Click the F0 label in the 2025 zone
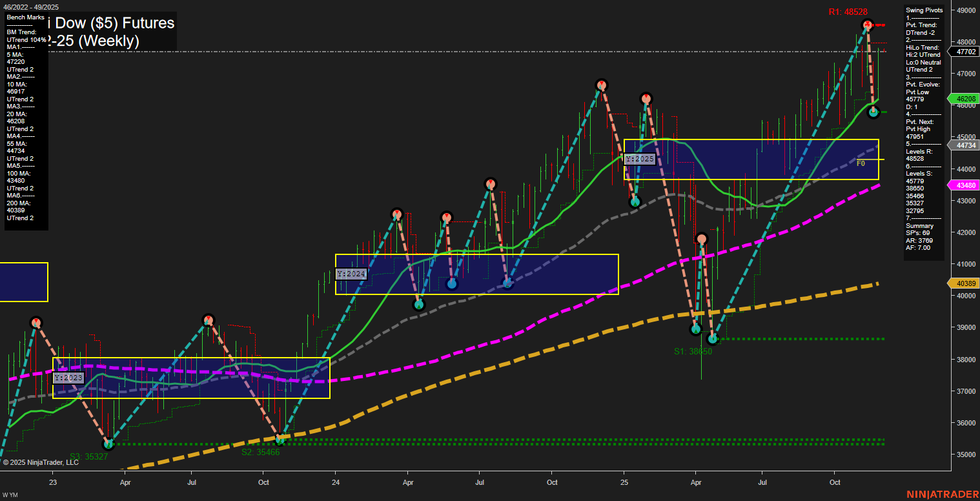Image resolution: width=980 pixels, height=501 pixels. (861, 164)
